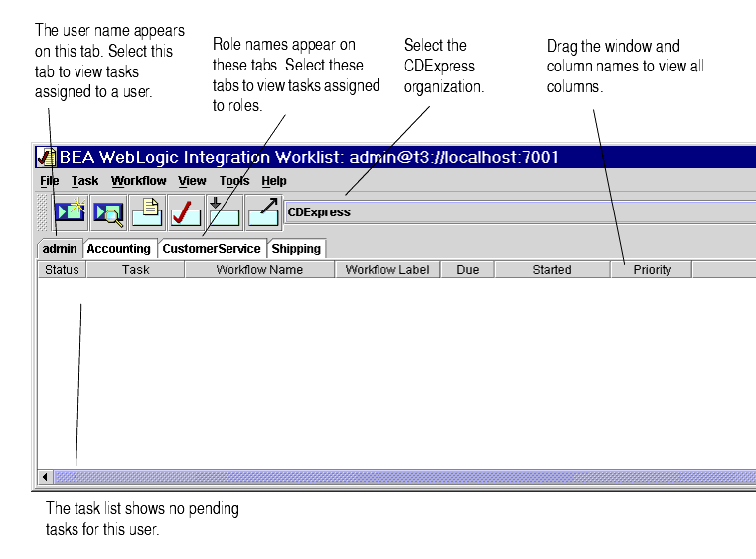Click the Priority column header
Screen dimensions: 756x559
point(652,270)
